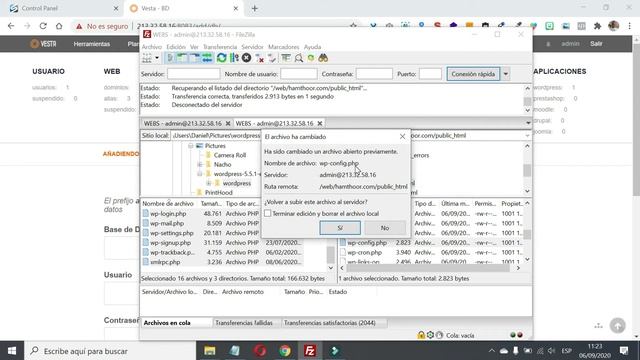
Task: Open the Ver menu
Action: [x=194, y=47]
